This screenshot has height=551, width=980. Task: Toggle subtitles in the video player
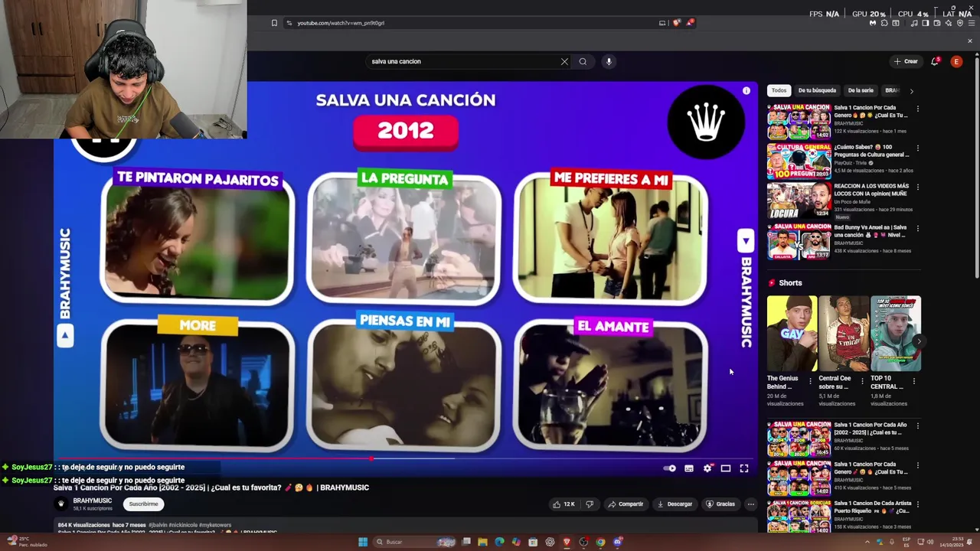pos(689,468)
